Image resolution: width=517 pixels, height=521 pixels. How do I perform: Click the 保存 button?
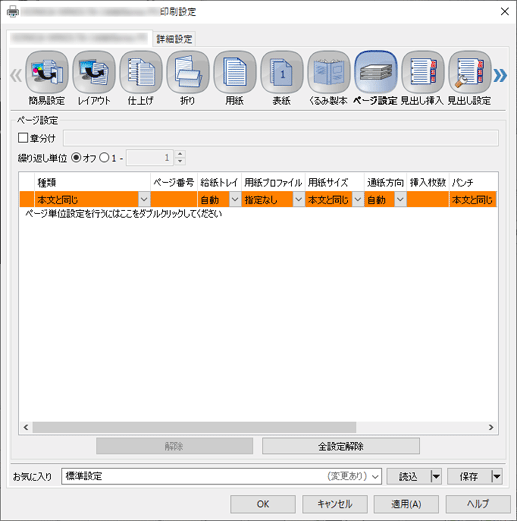[469, 476]
